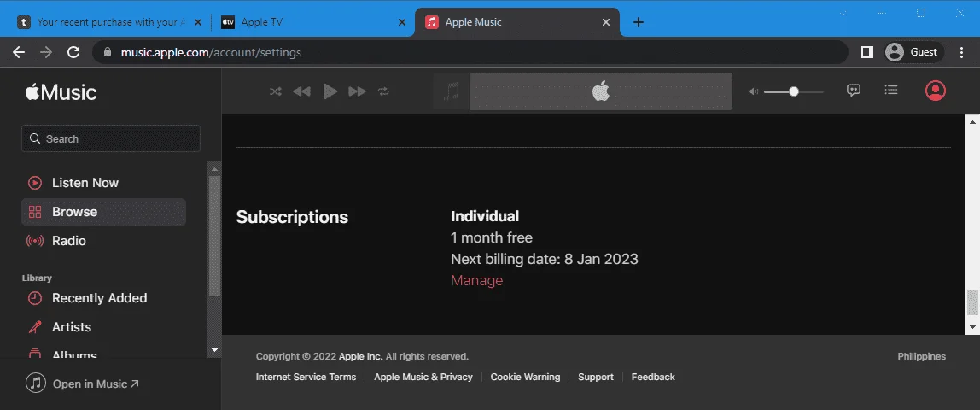This screenshot has width=980, height=410.
Task: Click the Listen Now play-circle icon
Action: point(34,183)
